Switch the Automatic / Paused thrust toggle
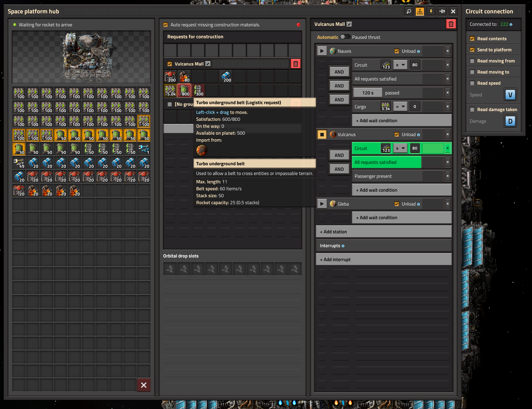This screenshot has width=532, height=409. (345, 37)
